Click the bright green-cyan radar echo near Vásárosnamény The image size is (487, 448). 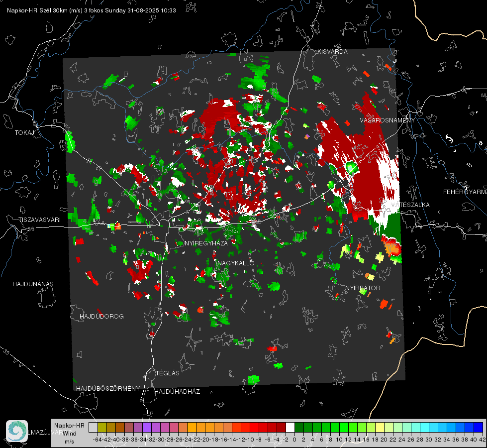(352, 168)
